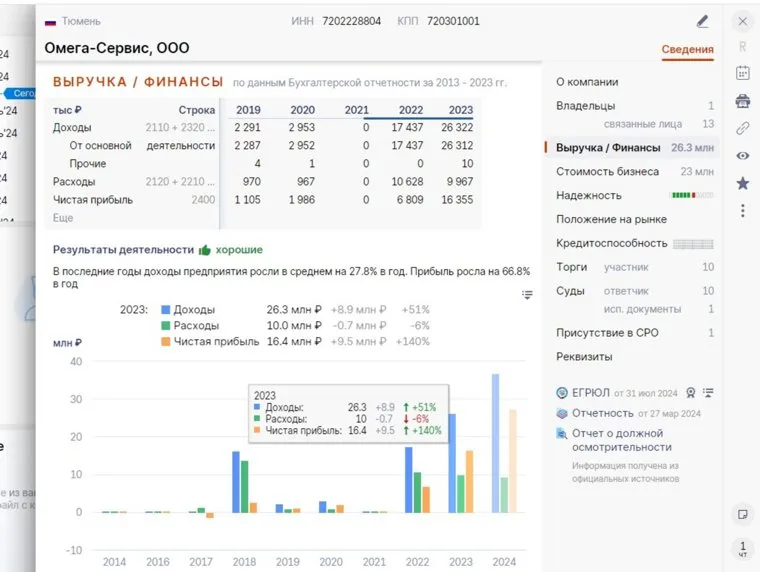Switch to the Сведения tab
This screenshot has width=760, height=572.
[687, 50]
